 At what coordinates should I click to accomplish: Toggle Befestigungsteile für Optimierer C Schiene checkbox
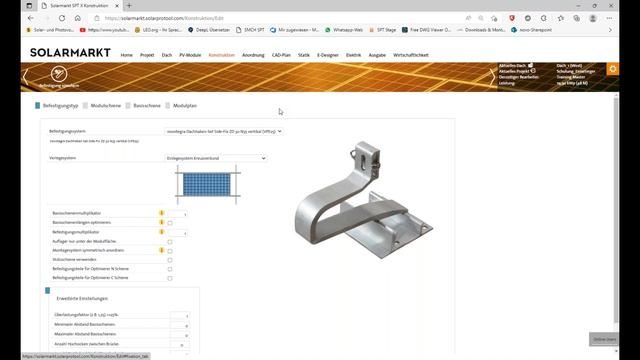pyautogui.click(x=170, y=278)
